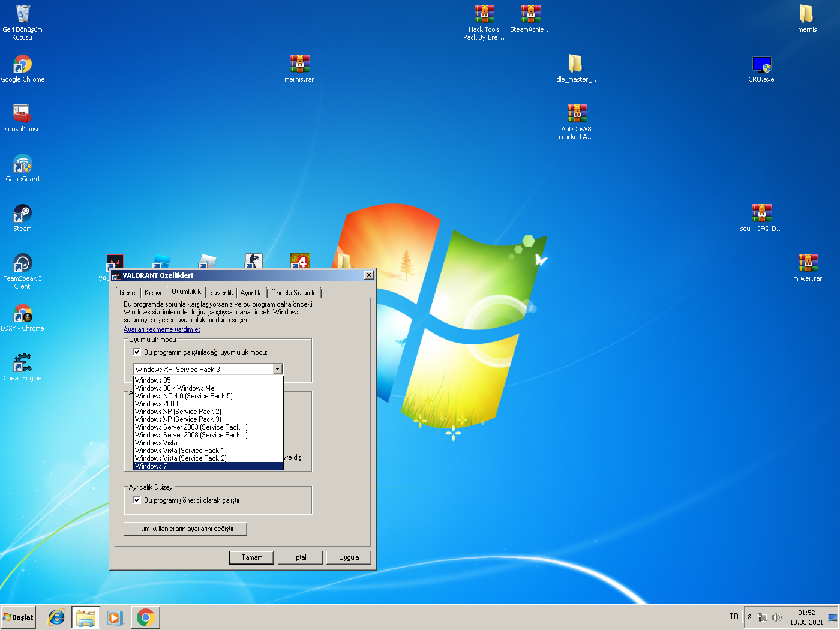Confirm the dialog with Tamam

(252, 557)
